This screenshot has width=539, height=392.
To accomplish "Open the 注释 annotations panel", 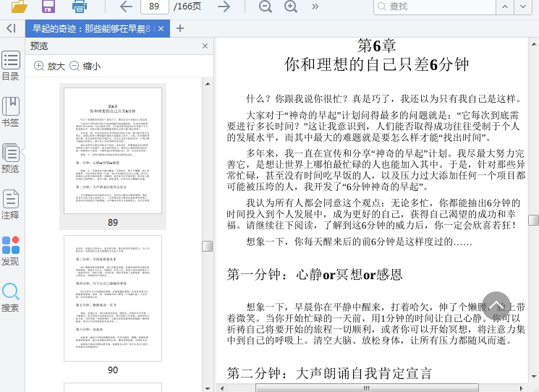I will 11,205.
